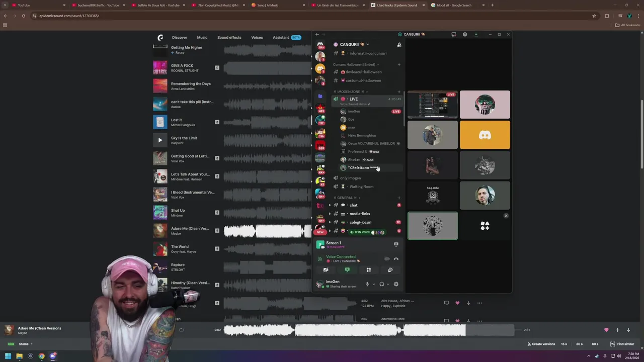The height and width of the screenshot is (362, 644).
Task: Mute the Discord microphone
Action: click(x=367, y=284)
